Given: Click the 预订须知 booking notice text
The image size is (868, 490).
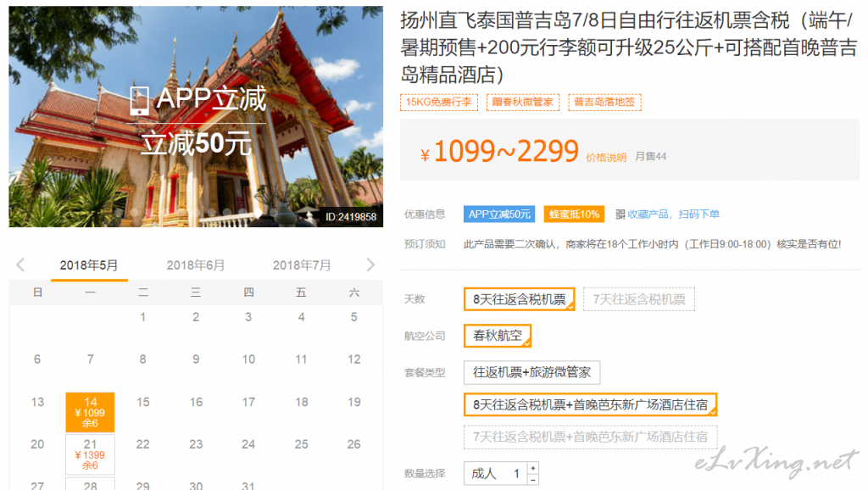Looking at the screenshot, I should pyautogui.click(x=425, y=244).
